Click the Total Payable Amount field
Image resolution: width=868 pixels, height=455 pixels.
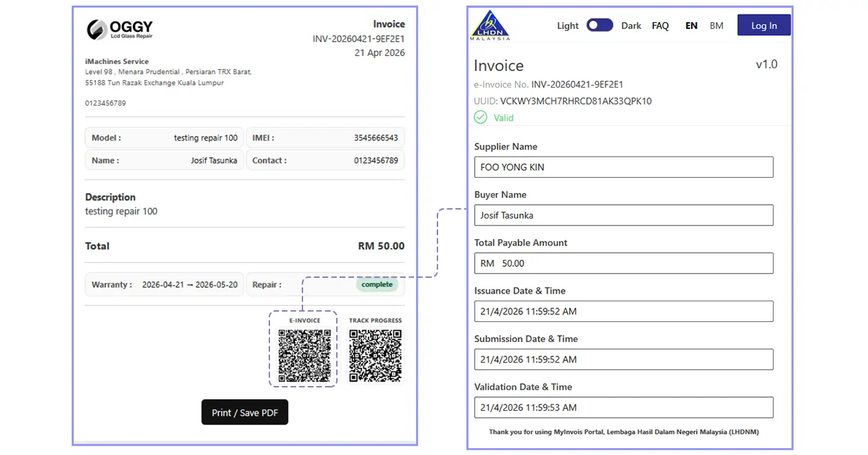coord(623,263)
